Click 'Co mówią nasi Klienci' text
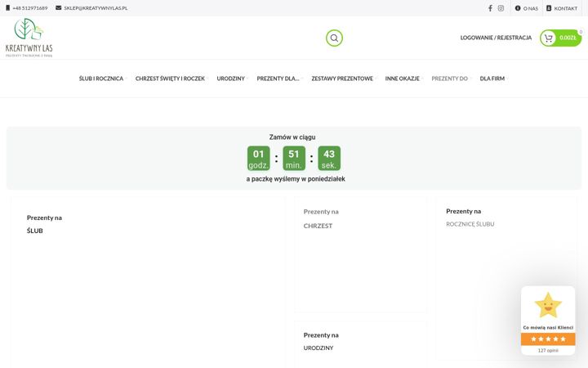588x368 pixels. point(548,327)
